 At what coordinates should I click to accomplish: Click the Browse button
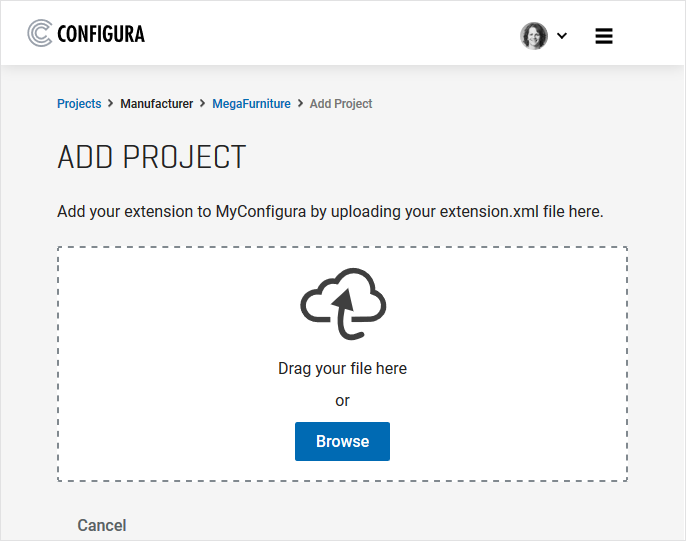pyautogui.click(x=342, y=441)
